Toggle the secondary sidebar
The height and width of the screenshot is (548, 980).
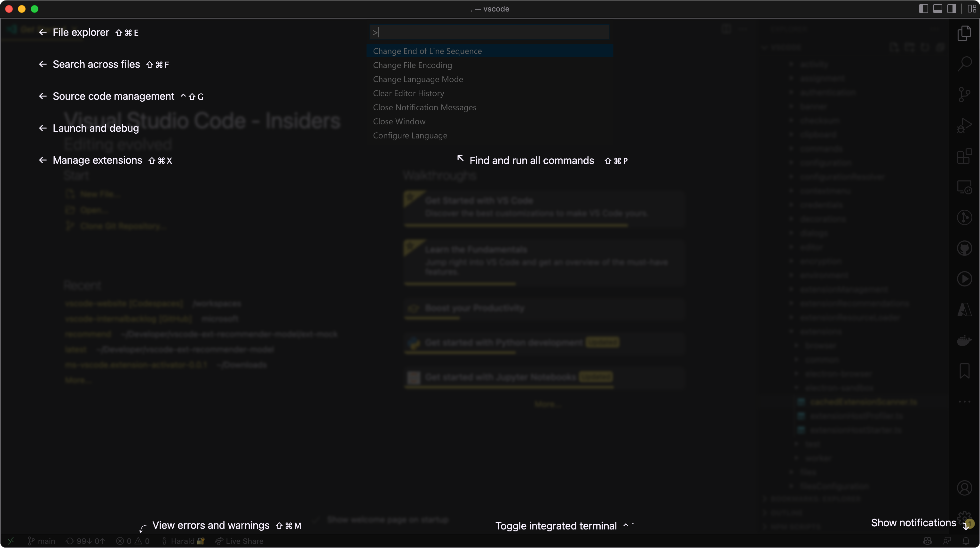tap(952, 9)
